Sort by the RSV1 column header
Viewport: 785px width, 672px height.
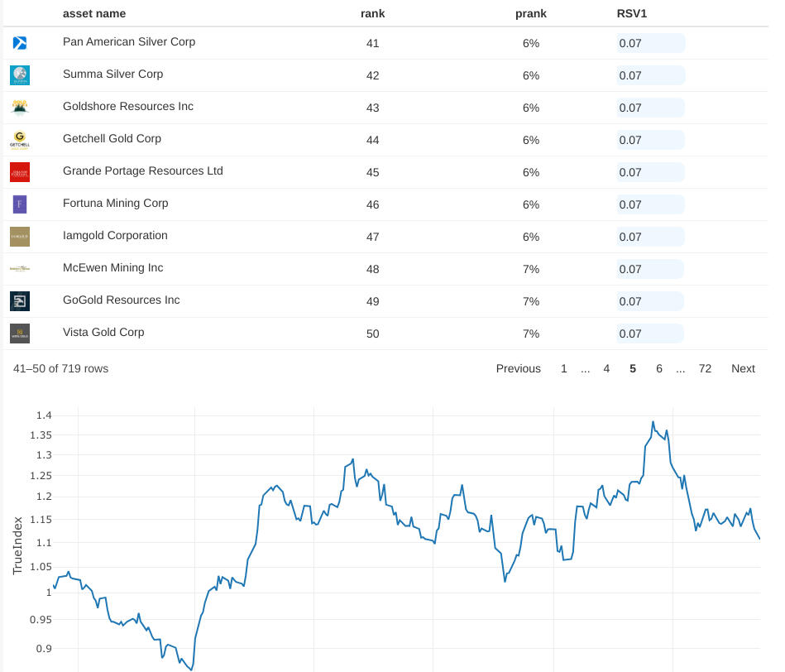tap(633, 13)
